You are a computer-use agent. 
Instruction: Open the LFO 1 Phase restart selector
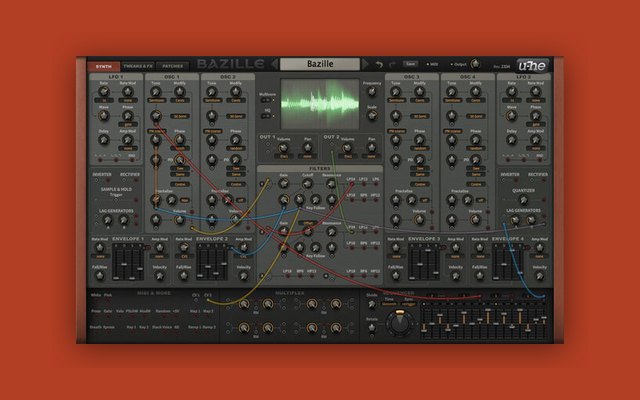tap(128, 124)
